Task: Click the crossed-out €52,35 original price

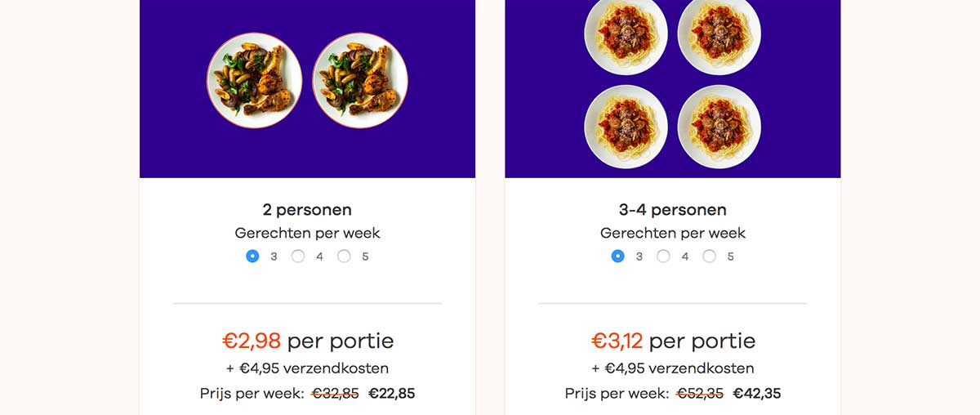Action: tap(700, 394)
